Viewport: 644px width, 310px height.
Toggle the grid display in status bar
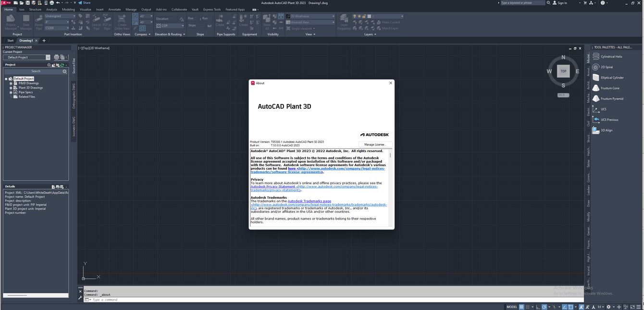click(x=521, y=307)
